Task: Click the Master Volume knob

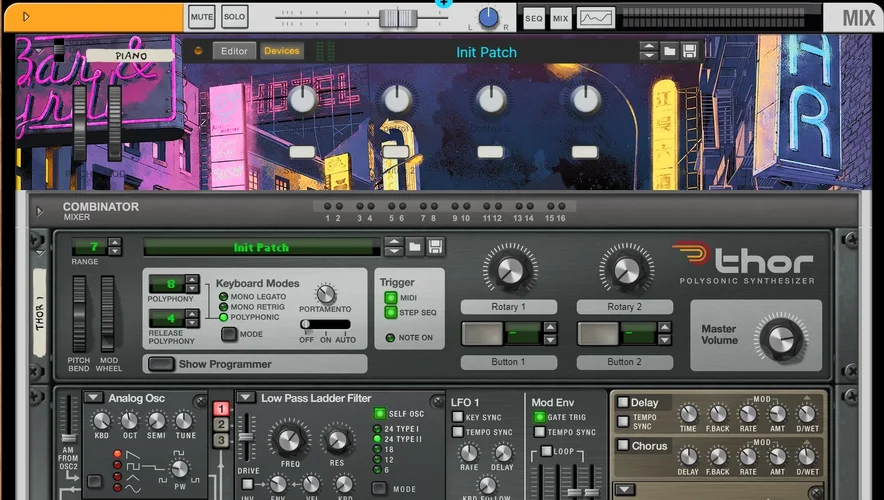Action: pyautogui.click(x=779, y=340)
